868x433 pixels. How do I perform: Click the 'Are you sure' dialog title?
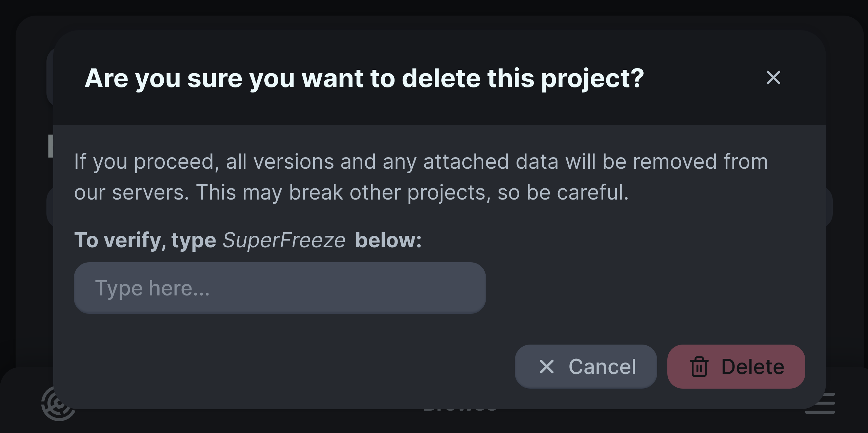point(364,78)
